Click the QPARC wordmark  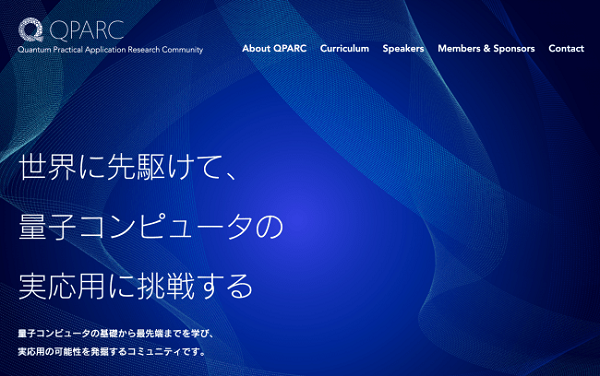click(x=87, y=30)
